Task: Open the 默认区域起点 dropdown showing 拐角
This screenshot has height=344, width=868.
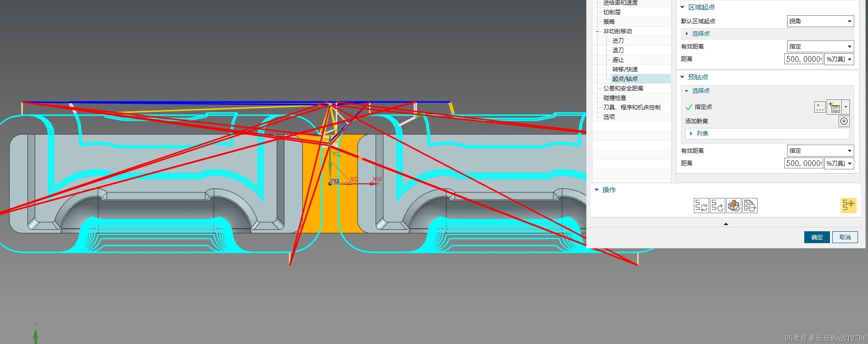Action: (820, 21)
